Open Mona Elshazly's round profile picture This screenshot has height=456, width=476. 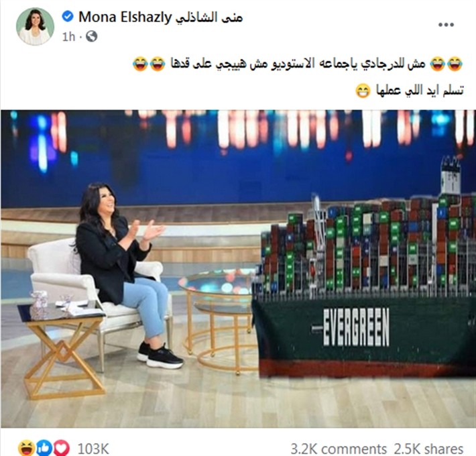(x=36, y=27)
